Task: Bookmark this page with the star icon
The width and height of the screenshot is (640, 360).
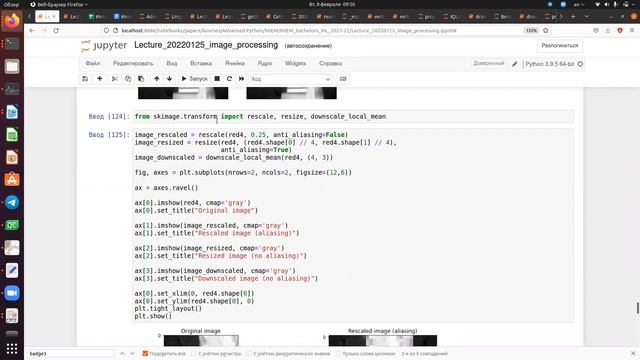Action: click(546, 31)
